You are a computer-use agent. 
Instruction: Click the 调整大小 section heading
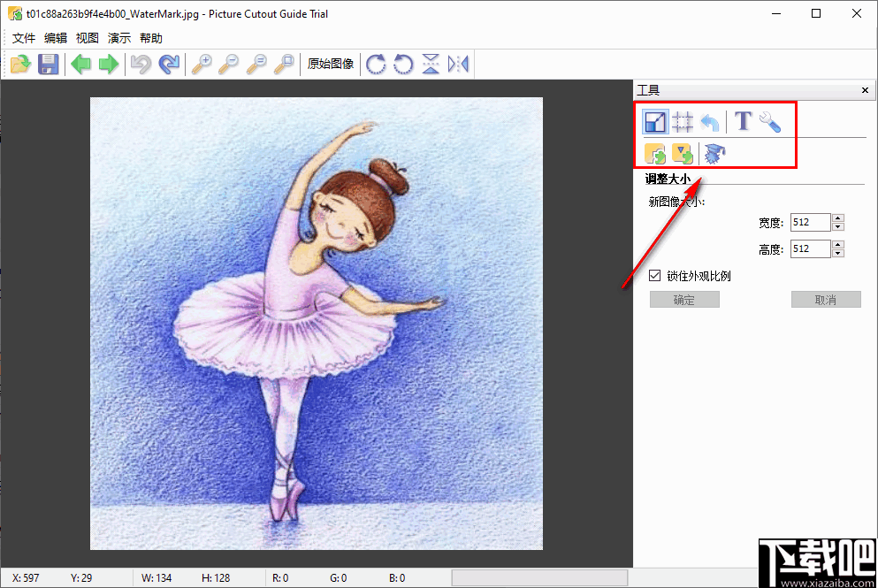click(x=668, y=179)
